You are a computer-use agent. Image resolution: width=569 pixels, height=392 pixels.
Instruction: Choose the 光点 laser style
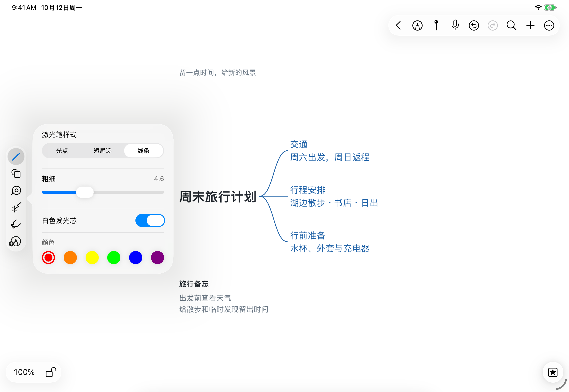click(x=62, y=151)
